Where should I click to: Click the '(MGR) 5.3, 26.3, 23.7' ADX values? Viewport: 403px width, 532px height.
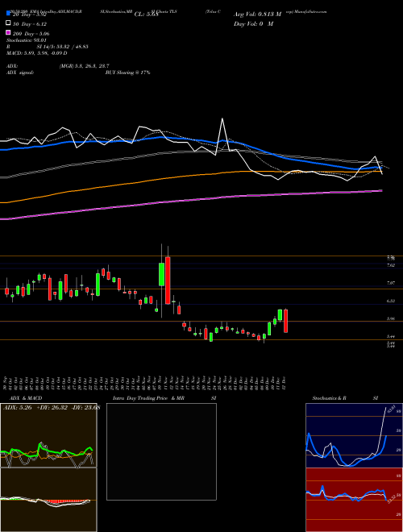[x=84, y=66]
